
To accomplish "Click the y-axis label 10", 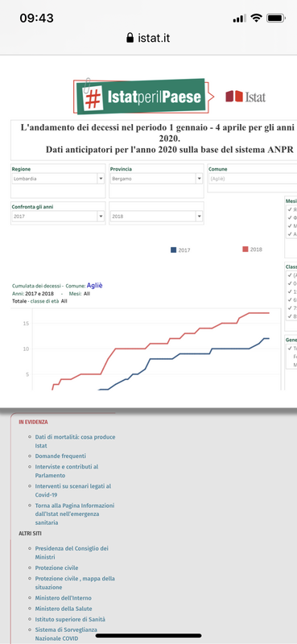I will [x=26, y=349].
